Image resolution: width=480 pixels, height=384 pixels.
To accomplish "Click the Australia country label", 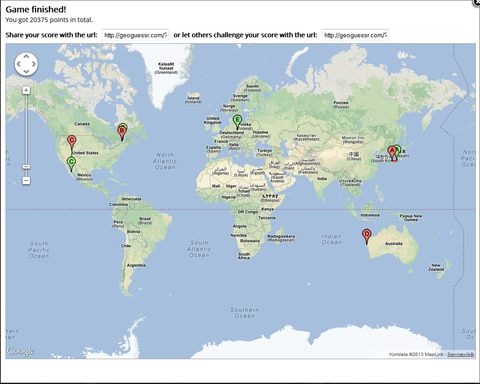I will pyautogui.click(x=394, y=244).
